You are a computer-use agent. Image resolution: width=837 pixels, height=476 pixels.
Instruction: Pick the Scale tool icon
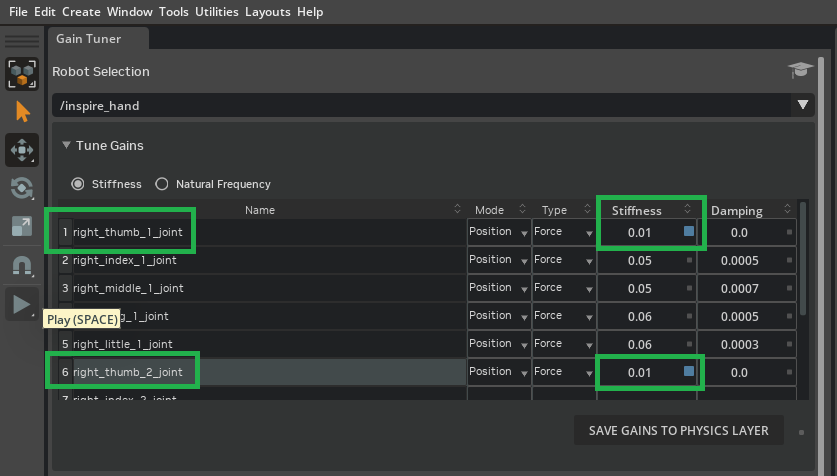21,226
